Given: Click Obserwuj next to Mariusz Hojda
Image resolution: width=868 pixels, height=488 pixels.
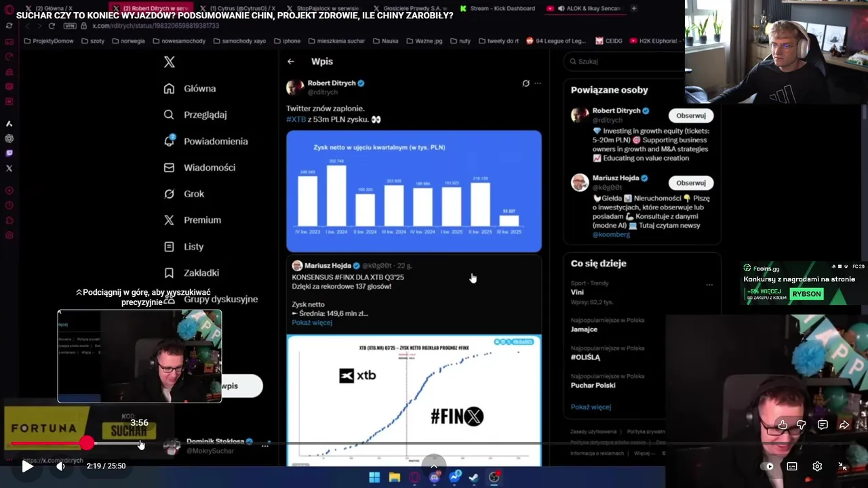Looking at the screenshot, I should [691, 183].
